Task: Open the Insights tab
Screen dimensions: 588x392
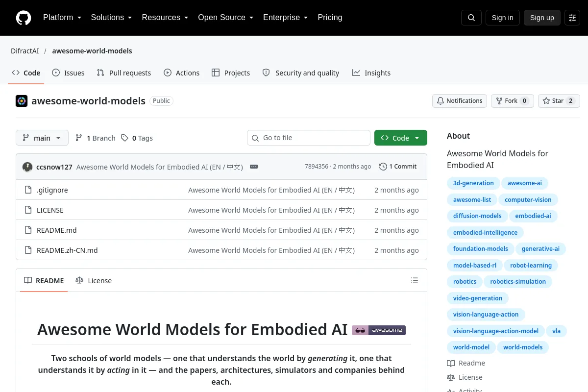Action: (x=371, y=73)
